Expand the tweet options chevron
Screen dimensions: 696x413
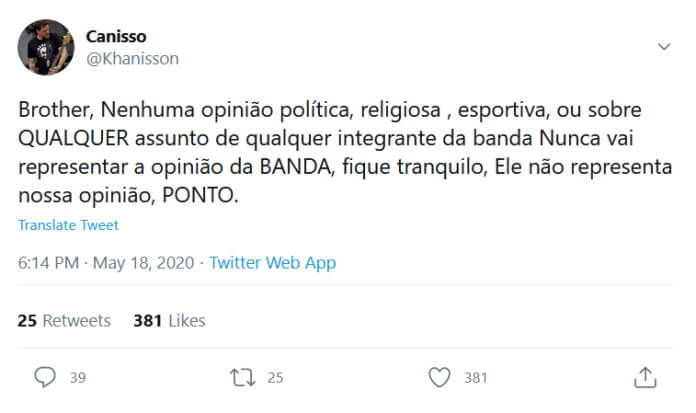(664, 47)
